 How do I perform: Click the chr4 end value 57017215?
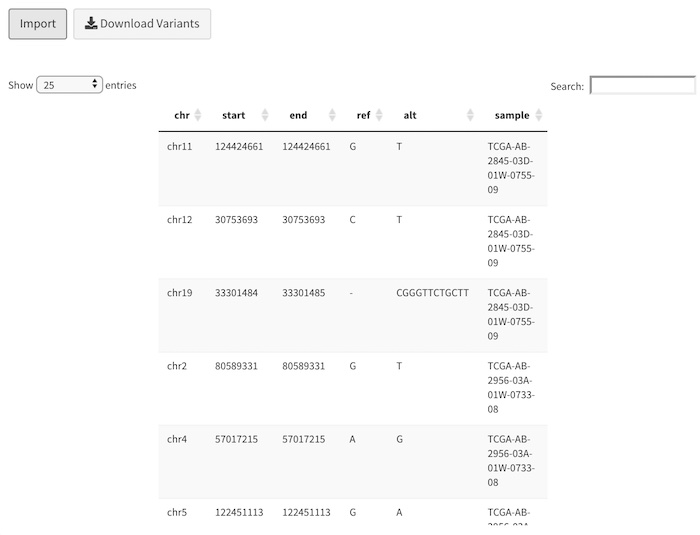[x=304, y=439]
